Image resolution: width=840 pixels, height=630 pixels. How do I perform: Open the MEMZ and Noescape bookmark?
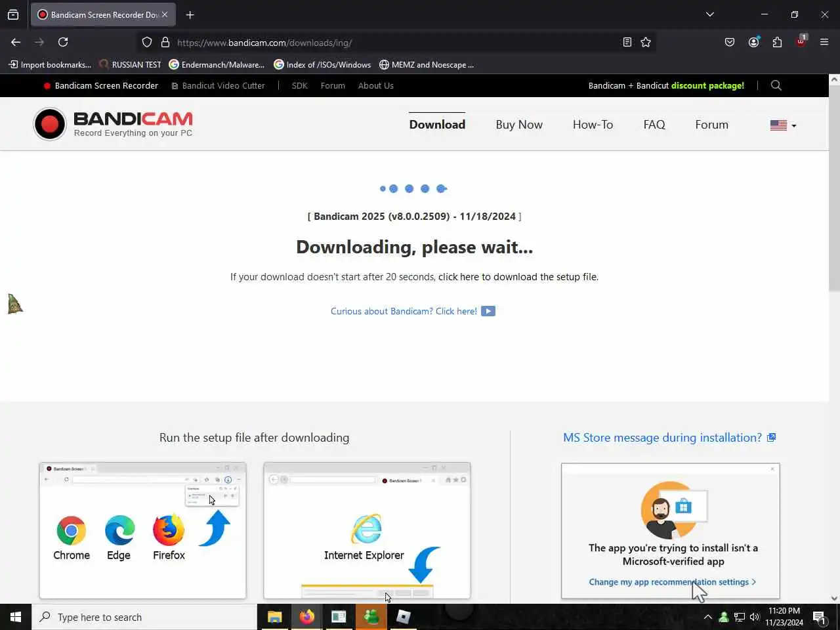click(x=427, y=64)
